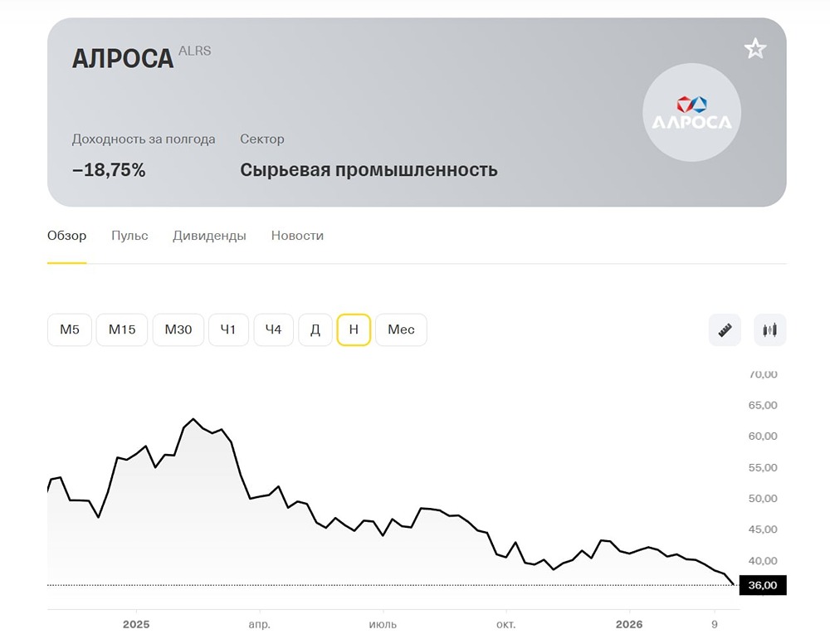Toggle the weekly Н timeframe

pos(354,329)
